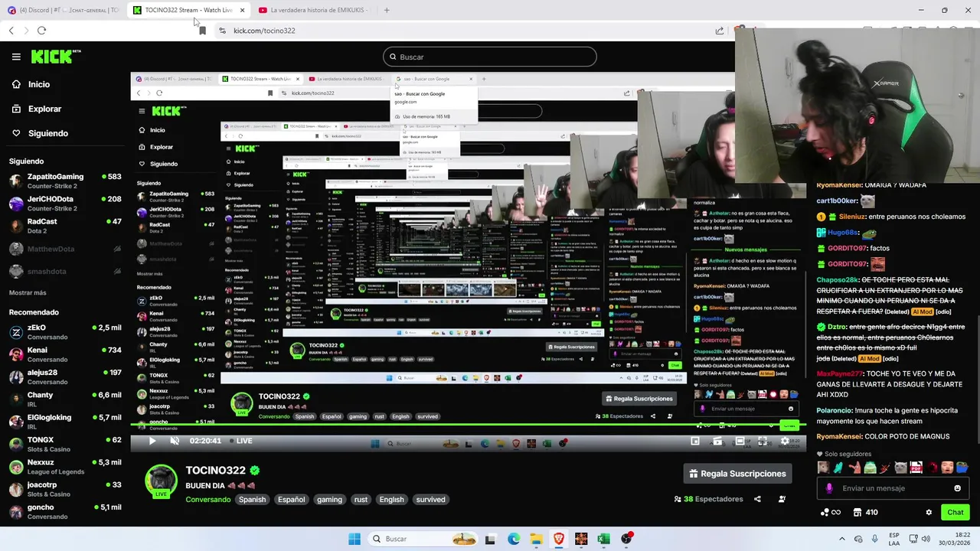Open recommended channel Kenai
This screenshot has width=980, height=551.
pos(65,354)
